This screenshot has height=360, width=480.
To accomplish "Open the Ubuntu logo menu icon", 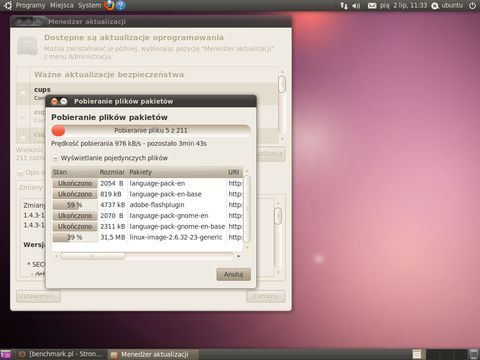I will point(7,5).
